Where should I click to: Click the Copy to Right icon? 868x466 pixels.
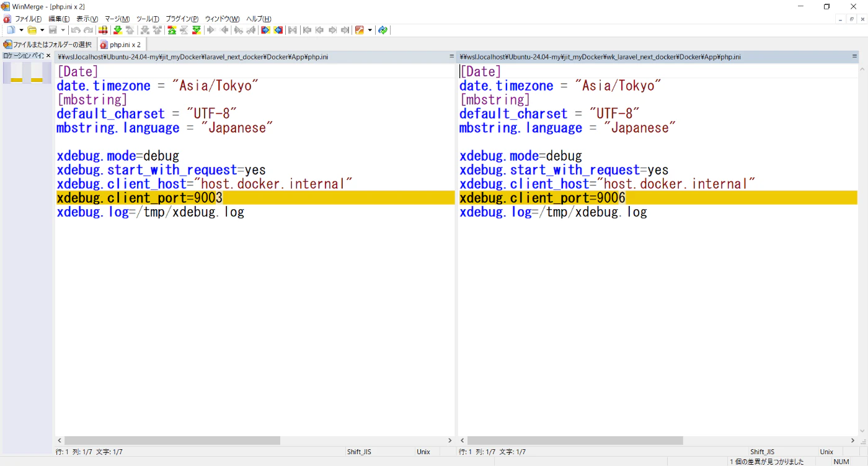(x=210, y=30)
